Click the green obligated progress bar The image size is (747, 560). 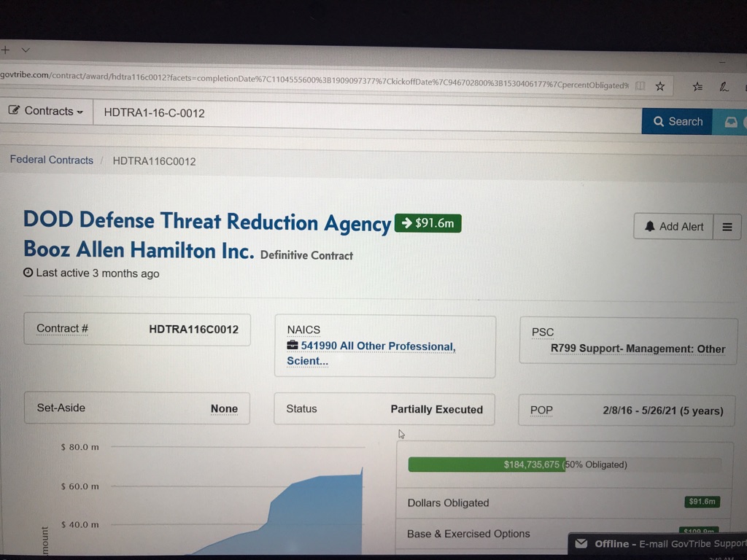point(487,464)
